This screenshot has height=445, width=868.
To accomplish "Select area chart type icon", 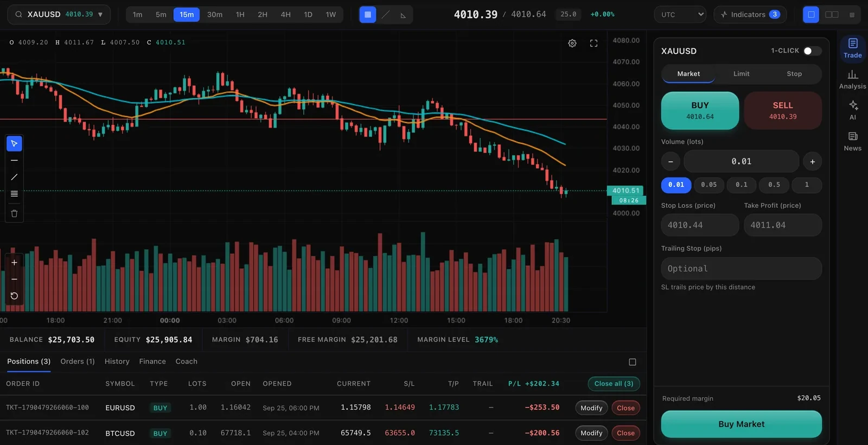I will pos(403,15).
